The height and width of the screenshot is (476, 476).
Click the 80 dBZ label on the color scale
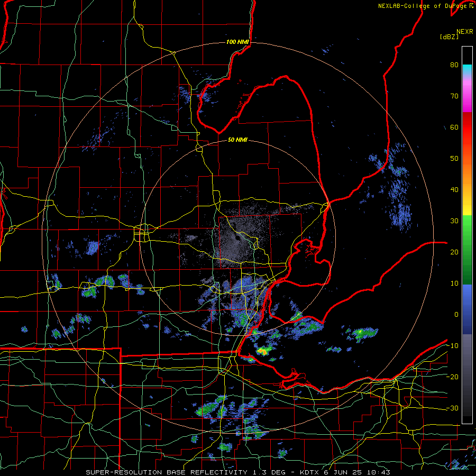454,65
